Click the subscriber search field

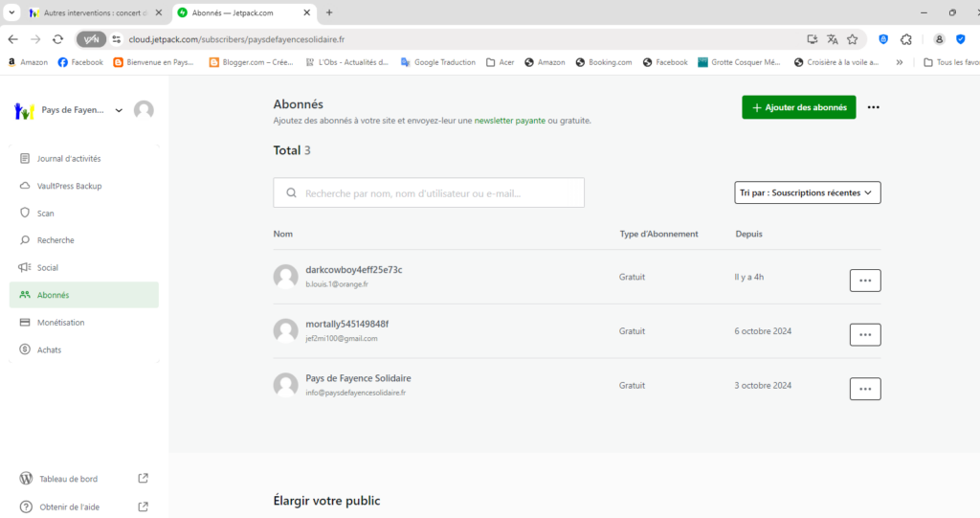(429, 192)
